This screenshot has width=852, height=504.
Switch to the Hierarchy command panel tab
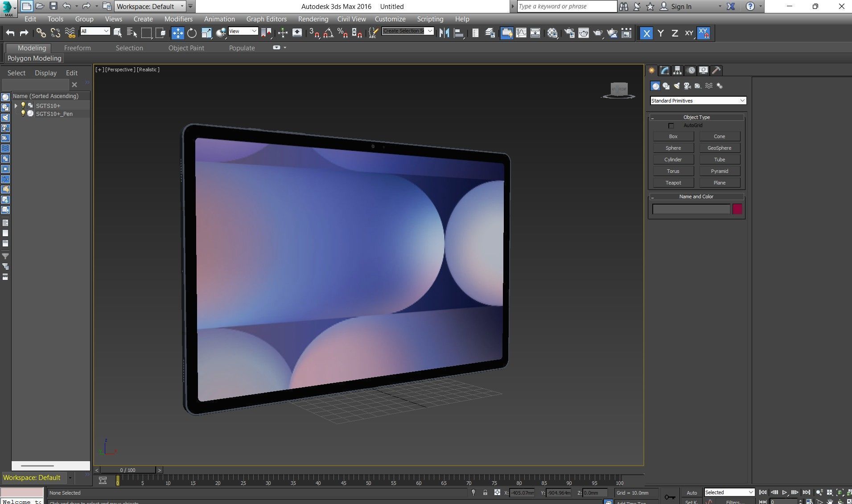678,70
